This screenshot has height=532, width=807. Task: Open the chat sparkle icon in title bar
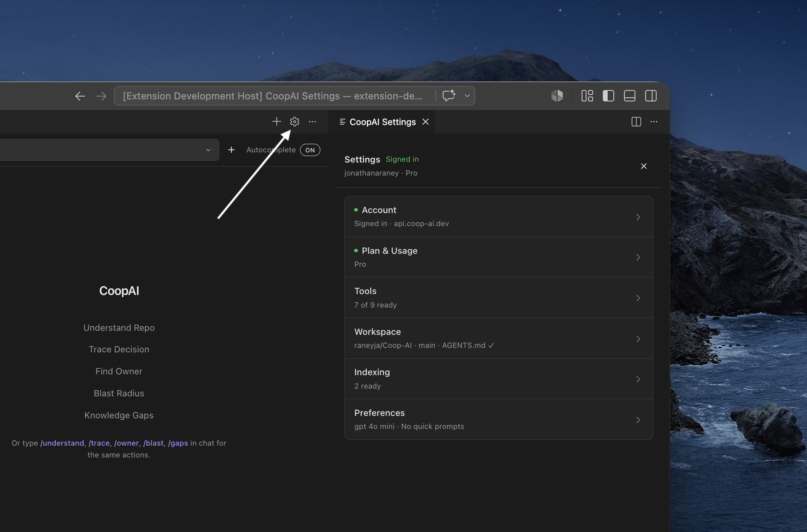pyautogui.click(x=449, y=96)
